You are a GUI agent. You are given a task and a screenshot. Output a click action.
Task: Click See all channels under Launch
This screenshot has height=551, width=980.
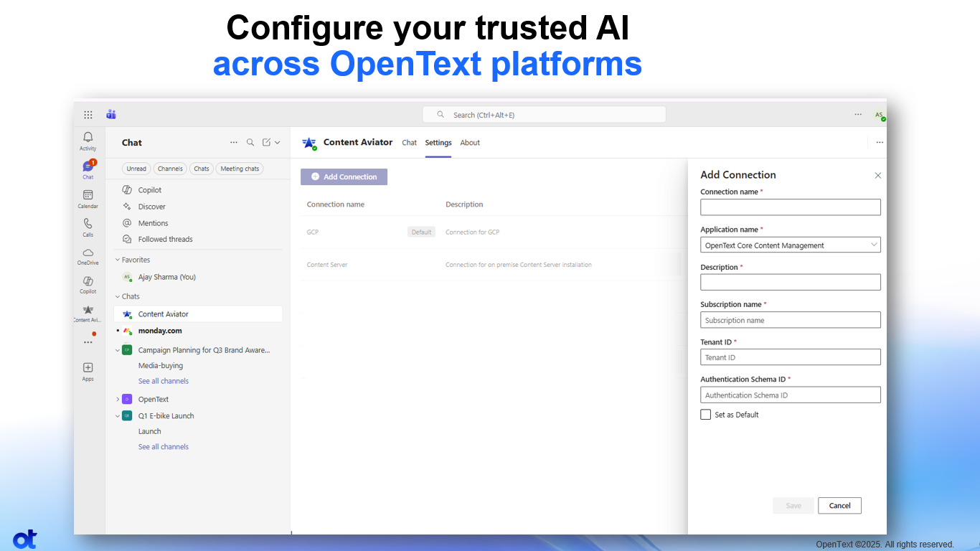coord(164,446)
